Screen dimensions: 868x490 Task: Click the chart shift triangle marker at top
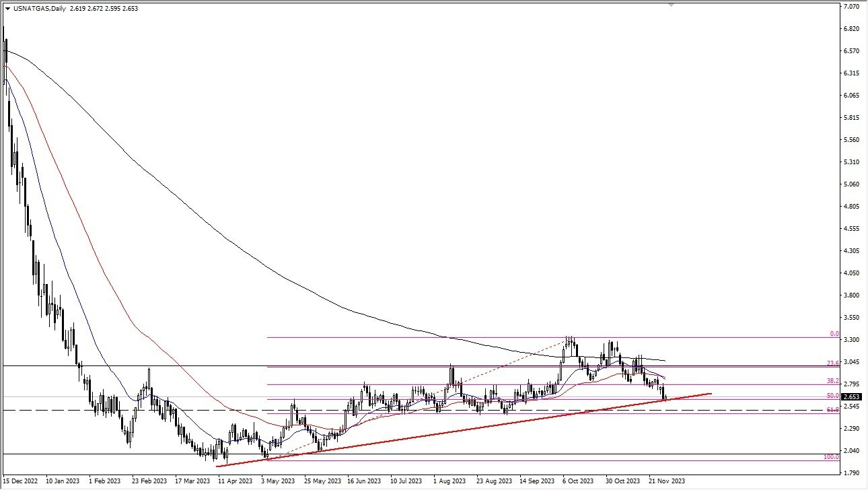(x=670, y=5)
